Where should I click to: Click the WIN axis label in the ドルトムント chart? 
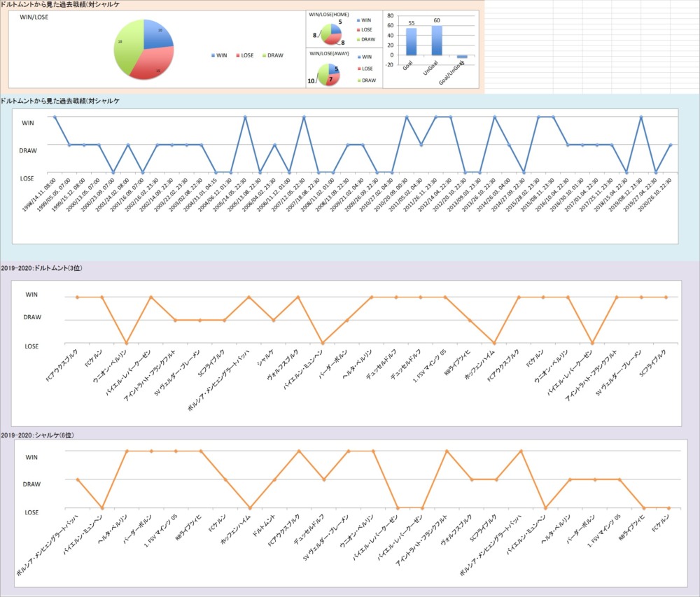click(31, 295)
